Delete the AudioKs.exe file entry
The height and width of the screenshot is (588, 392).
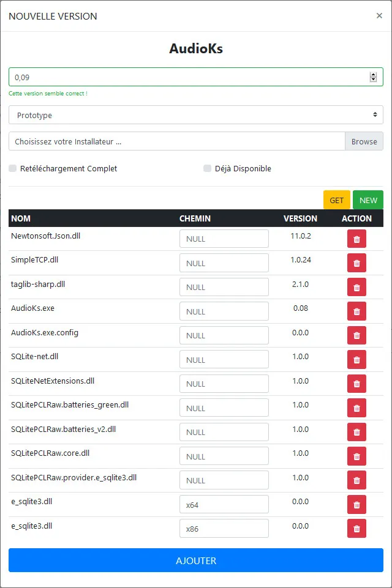pyautogui.click(x=356, y=311)
